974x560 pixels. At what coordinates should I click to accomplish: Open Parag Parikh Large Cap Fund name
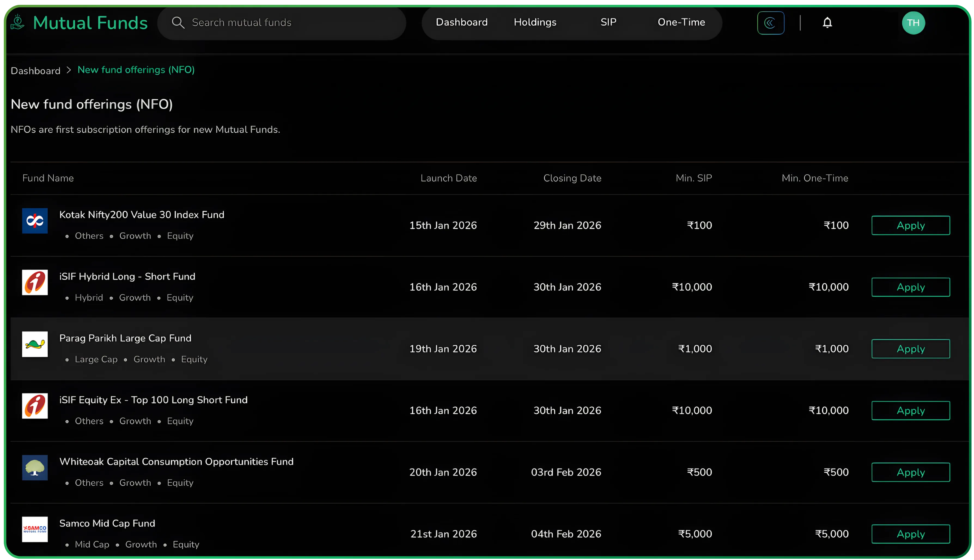[125, 338]
